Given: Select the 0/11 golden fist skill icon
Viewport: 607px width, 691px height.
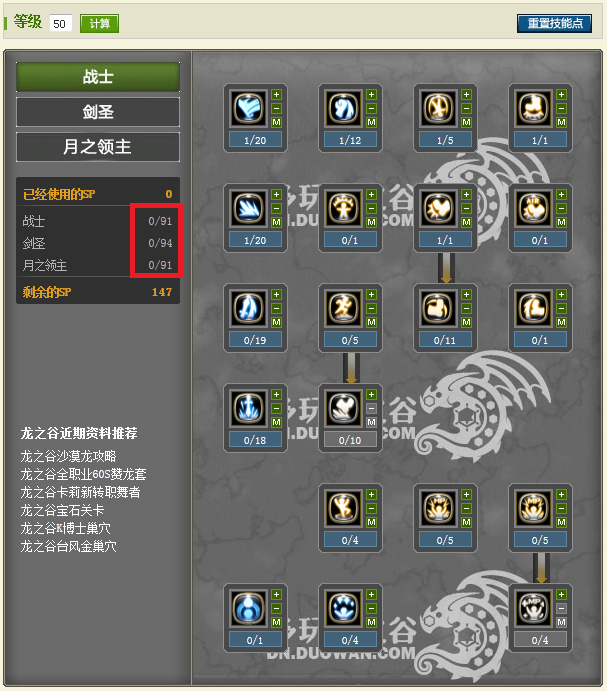Looking at the screenshot, I should 438,307.
